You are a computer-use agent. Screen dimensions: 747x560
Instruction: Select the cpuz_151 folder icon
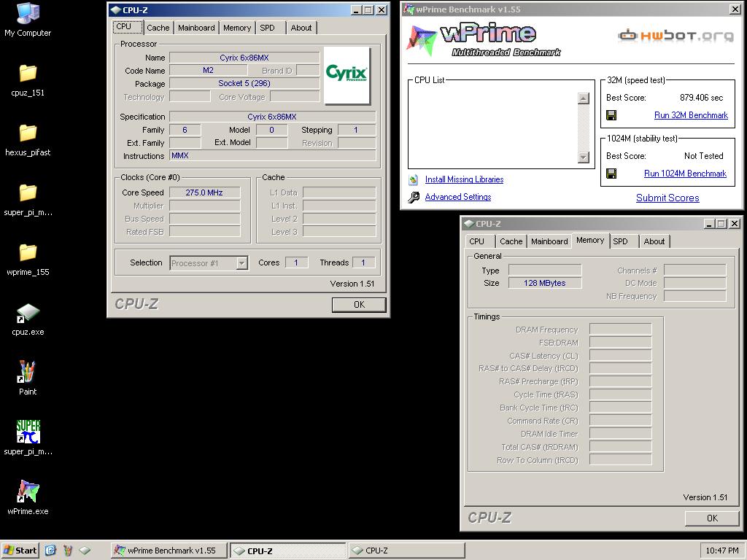coord(28,80)
